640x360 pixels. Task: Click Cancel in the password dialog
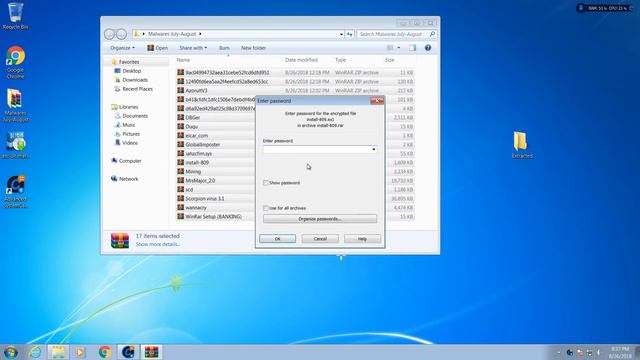[320, 239]
